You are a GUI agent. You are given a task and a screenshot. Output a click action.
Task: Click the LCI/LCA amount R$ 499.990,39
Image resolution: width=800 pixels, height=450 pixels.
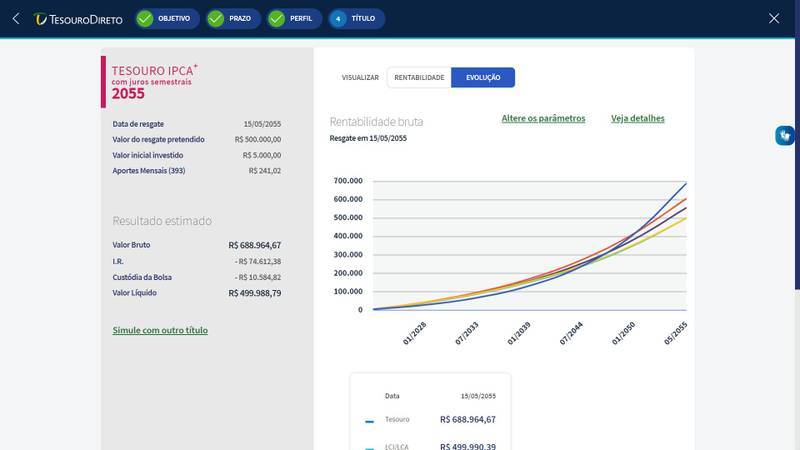[467, 446]
